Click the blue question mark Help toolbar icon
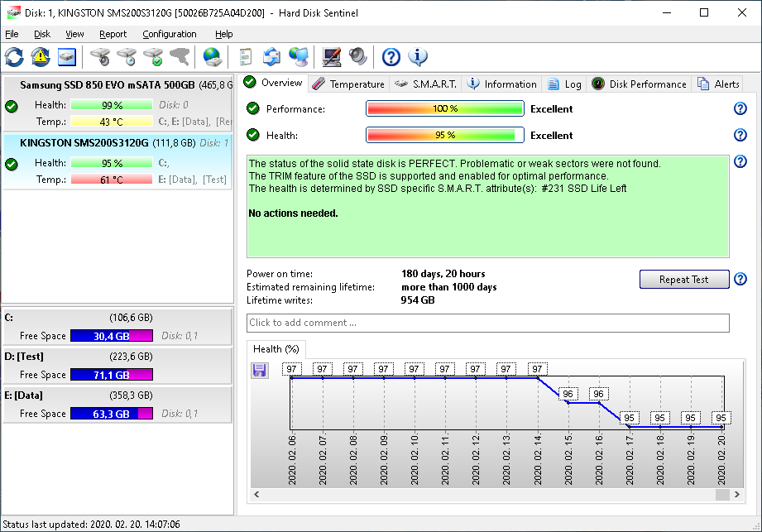Image resolution: width=762 pixels, height=532 pixels. [x=391, y=57]
